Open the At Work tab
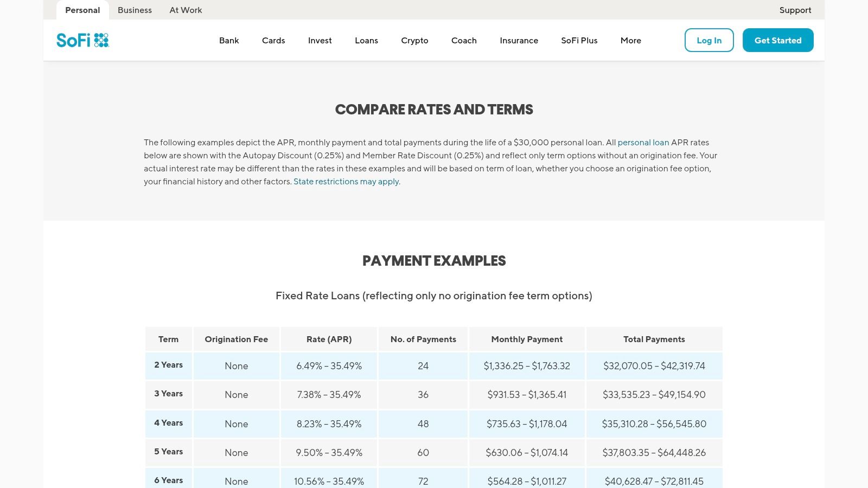 pyautogui.click(x=186, y=10)
